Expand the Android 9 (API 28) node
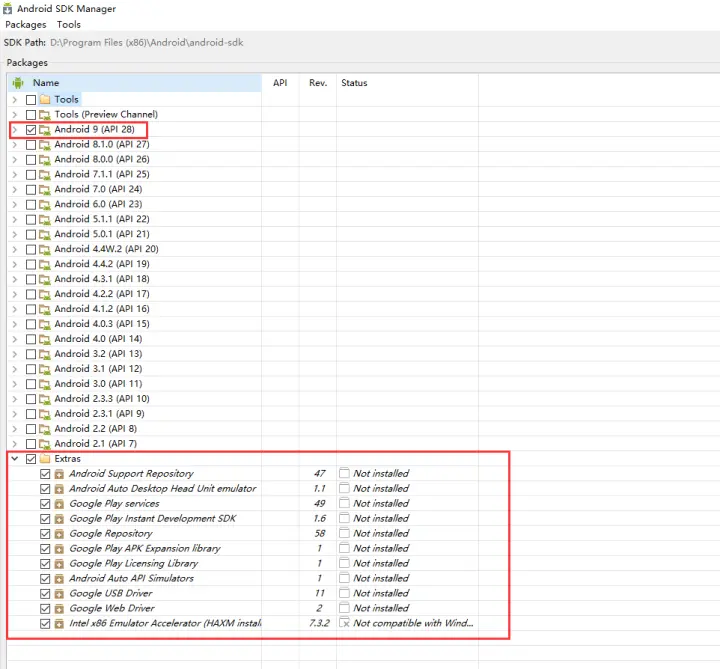Screen dimensions: 720x669 [x=15, y=129]
